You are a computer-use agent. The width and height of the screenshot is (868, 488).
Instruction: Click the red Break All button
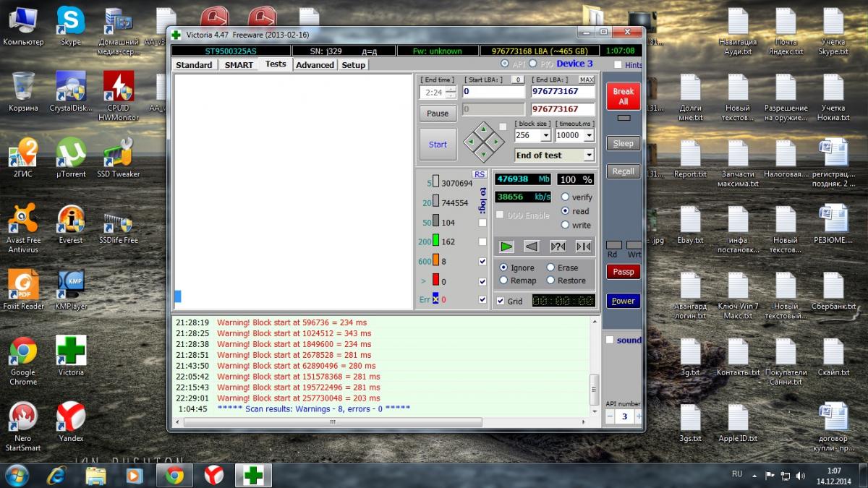coord(623,96)
